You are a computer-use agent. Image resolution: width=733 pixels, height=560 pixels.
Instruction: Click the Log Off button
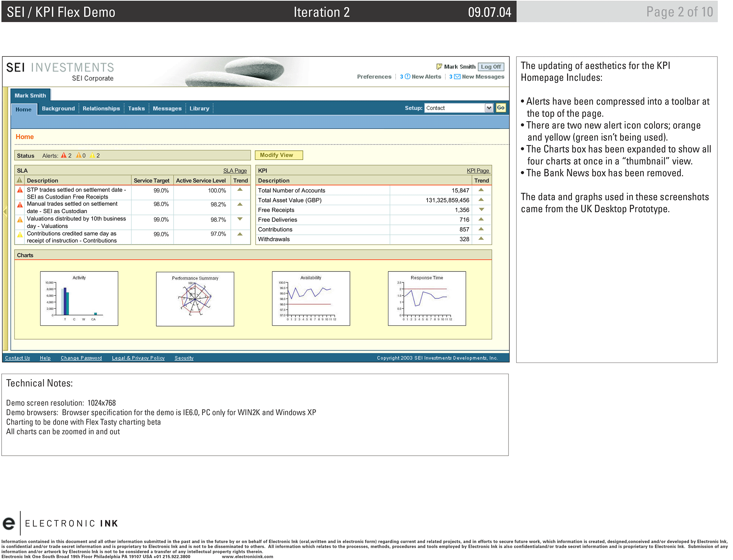point(491,67)
